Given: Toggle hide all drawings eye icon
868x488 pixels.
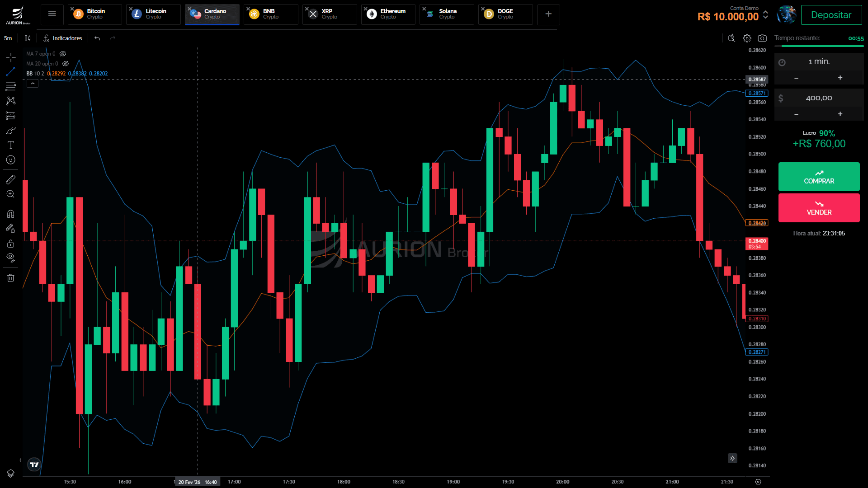Looking at the screenshot, I should pos(10,258).
